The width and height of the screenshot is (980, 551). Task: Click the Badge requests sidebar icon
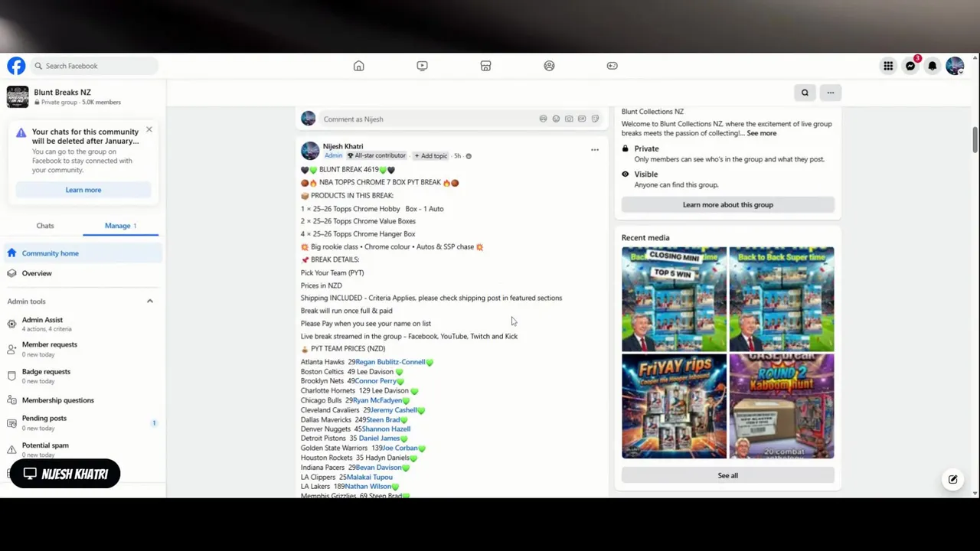click(x=11, y=376)
